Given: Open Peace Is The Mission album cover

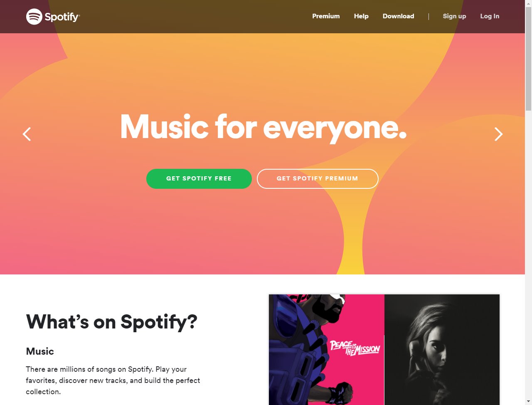Looking at the screenshot, I should pyautogui.click(x=327, y=350).
